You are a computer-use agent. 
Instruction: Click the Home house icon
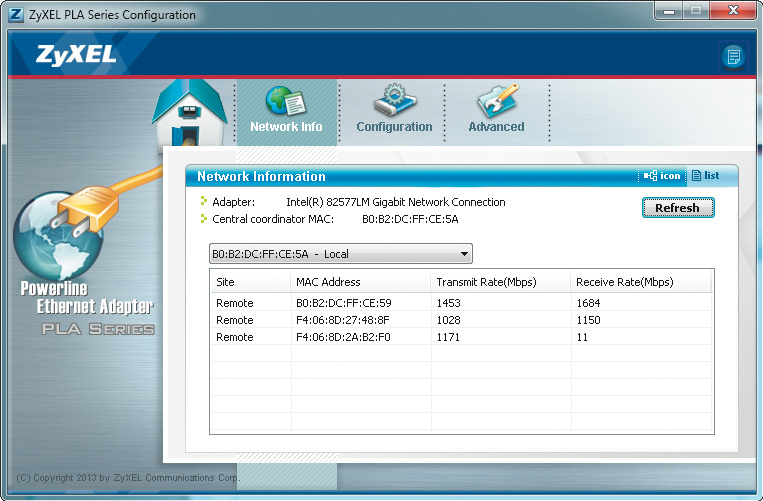click(x=190, y=115)
